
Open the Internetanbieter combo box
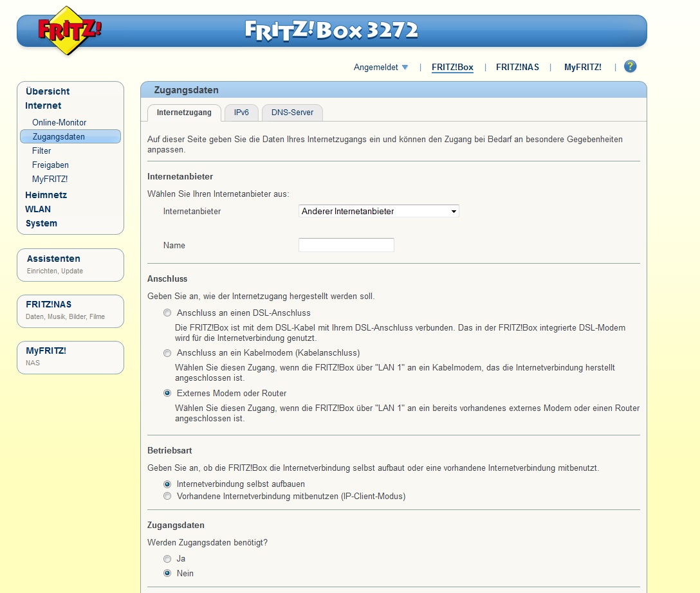click(x=378, y=211)
